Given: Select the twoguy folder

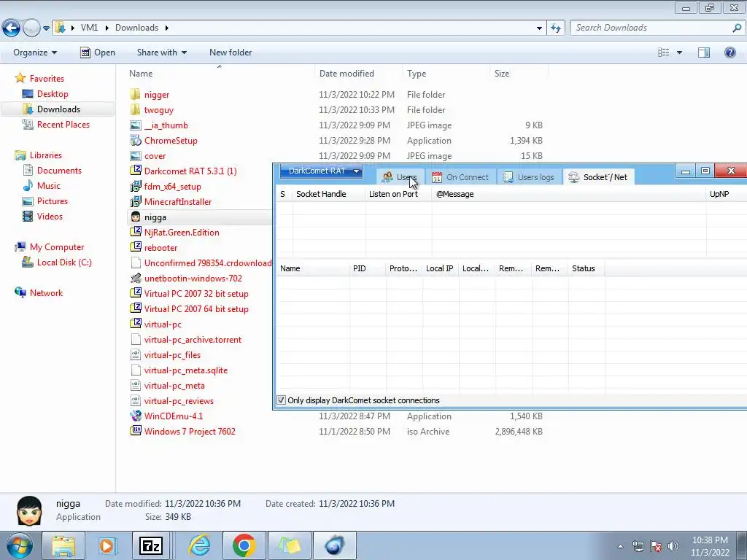Looking at the screenshot, I should pos(158,110).
